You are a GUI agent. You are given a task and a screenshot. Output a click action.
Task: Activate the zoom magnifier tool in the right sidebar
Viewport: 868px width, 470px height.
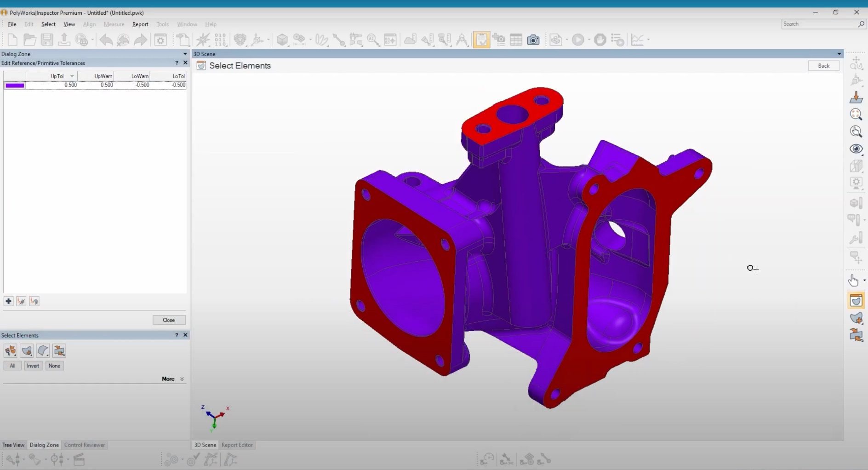(x=856, y=115)
